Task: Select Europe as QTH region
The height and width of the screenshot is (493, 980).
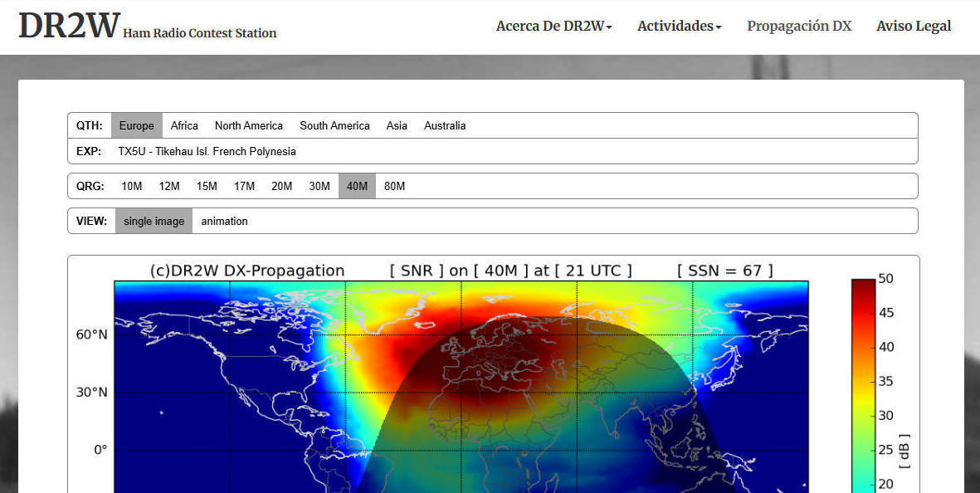Action: [x=136, y=126]
